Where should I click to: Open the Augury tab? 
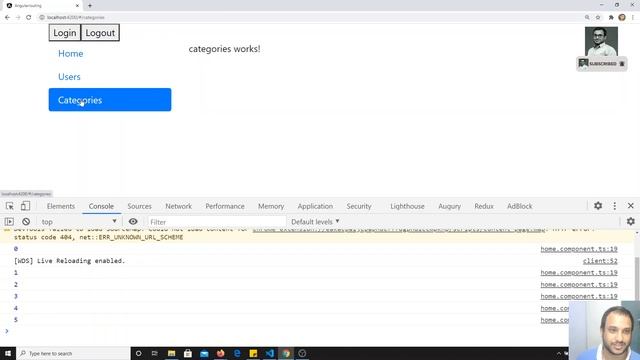[x=449, y=206]
